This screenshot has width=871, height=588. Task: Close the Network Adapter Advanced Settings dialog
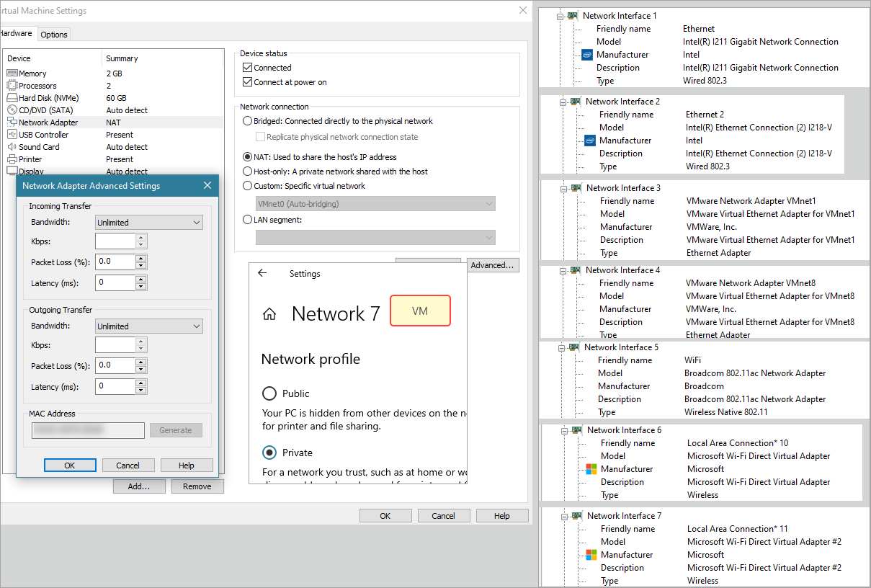point(207,186)
